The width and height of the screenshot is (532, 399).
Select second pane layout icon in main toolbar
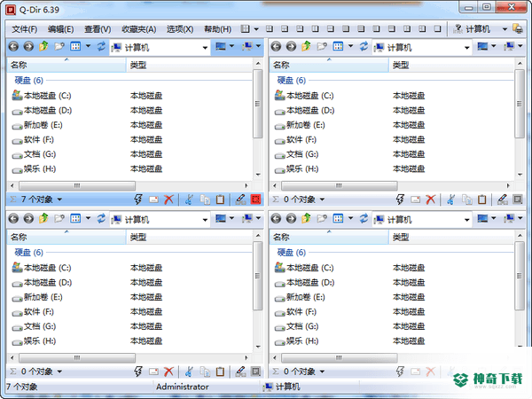[x=285, y=29]
